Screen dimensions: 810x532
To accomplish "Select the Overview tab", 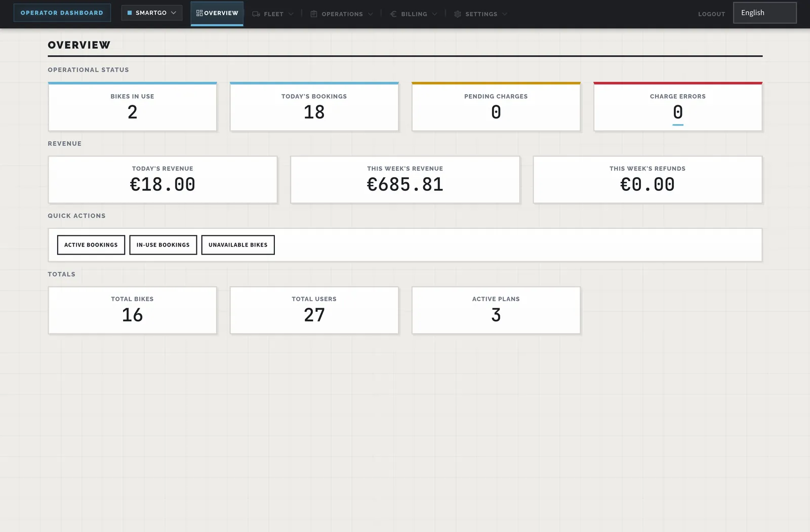I will 217,13.
